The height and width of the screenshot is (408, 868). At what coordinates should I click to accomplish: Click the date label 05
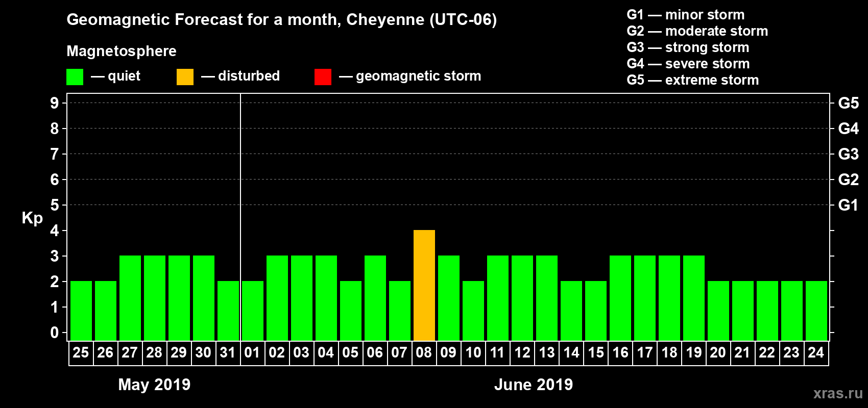tap(350, 352)
